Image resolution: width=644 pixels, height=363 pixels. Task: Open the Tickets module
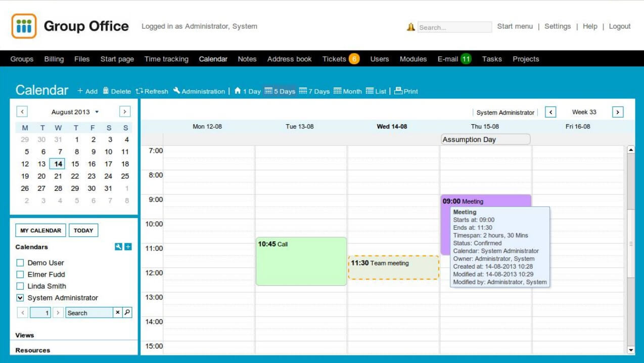pyautogui.click(x=341, y=59)
